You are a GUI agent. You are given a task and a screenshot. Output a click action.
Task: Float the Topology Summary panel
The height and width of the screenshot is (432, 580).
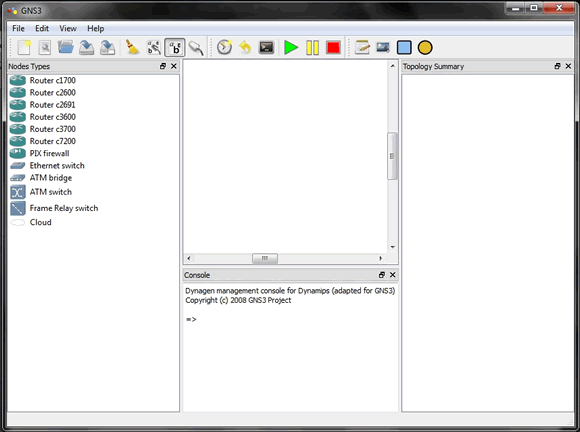[x=557, y=66]
